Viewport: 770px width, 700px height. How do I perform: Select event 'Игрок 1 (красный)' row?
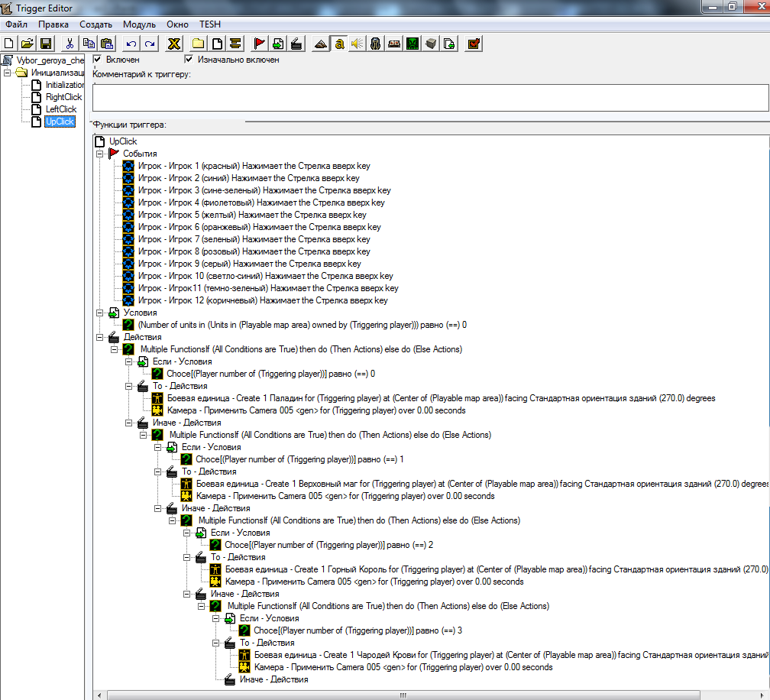(254, 166)
